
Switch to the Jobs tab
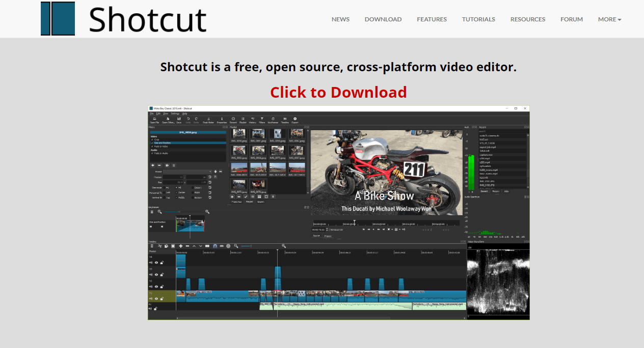pos(506,191)
